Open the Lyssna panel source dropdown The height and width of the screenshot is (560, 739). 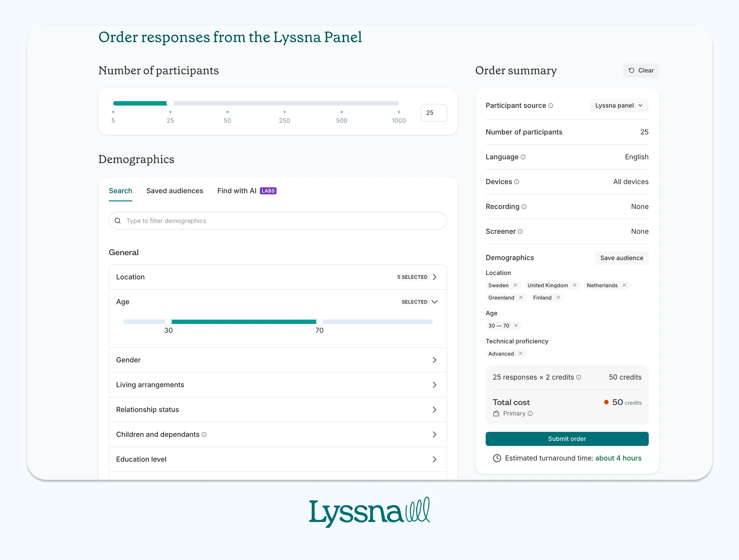click(x=619, y=106)
